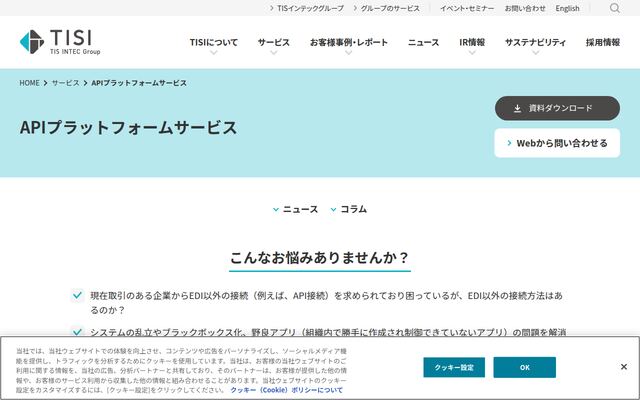This screenshot has height=400, width=640.
Task: Expand the お客様事例・レポート menu chevron
Action: coord(349,53)
